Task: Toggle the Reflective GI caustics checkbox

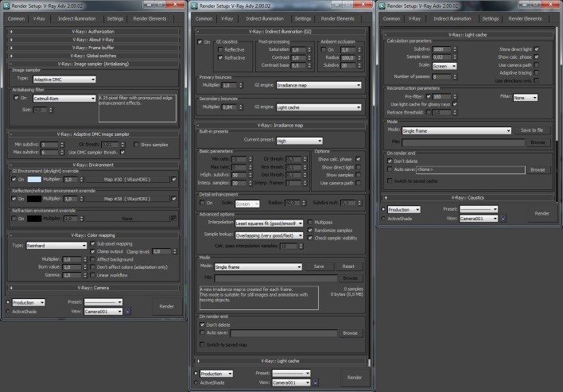Action: 220,49
